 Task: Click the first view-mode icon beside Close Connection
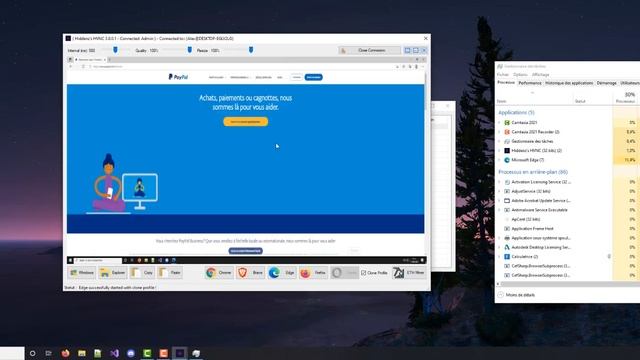click(407, 50)
